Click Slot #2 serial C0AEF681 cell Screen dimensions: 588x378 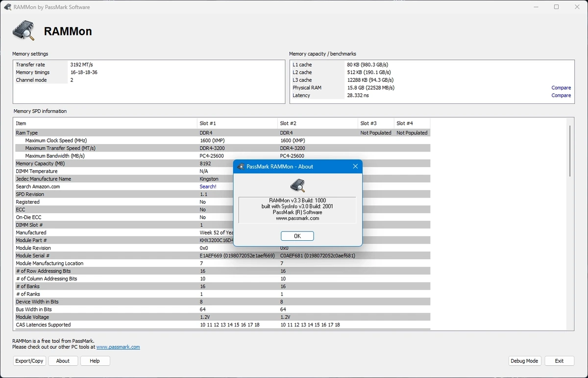(318, 255)
